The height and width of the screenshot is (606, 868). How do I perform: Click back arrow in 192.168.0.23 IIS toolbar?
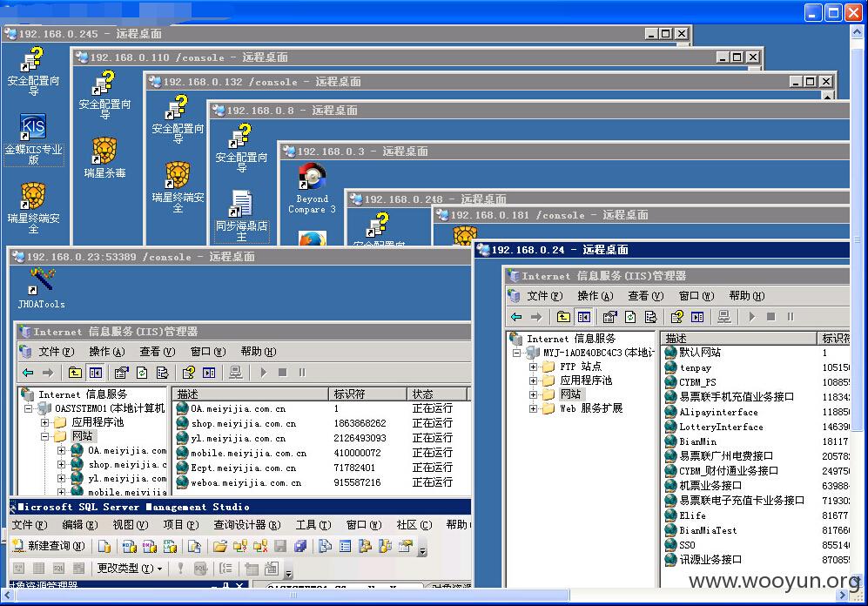(28, 373)
